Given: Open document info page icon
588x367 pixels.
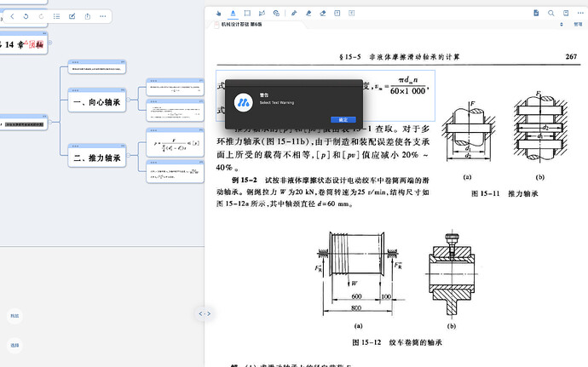Looking at the screenshot, I should [x=536, y=13].
